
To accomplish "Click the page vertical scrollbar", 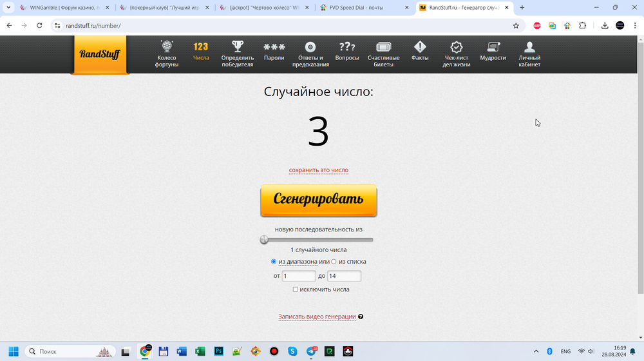I will [x=641, y=168].
